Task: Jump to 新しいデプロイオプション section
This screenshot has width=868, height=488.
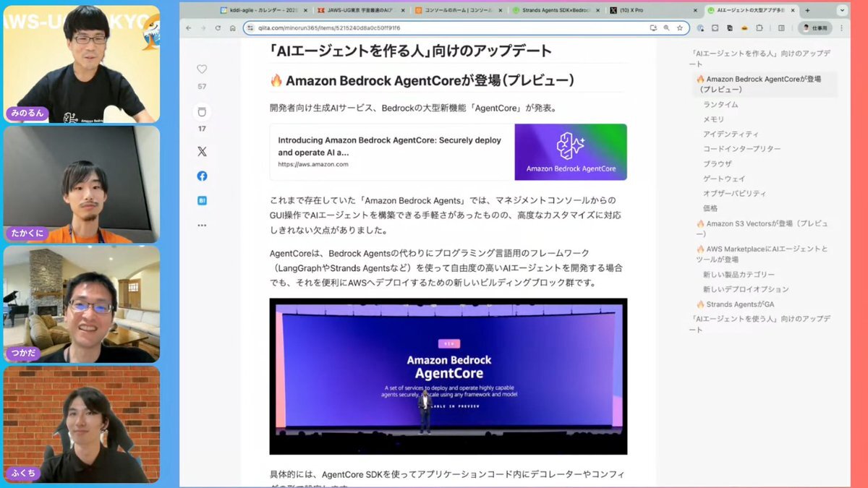Action: pos(745,289)
